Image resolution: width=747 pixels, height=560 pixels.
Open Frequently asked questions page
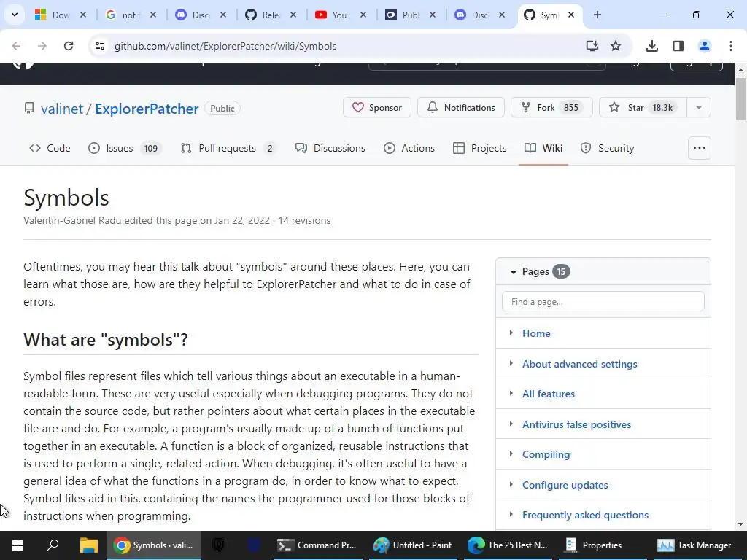click(x=585, y=515)
